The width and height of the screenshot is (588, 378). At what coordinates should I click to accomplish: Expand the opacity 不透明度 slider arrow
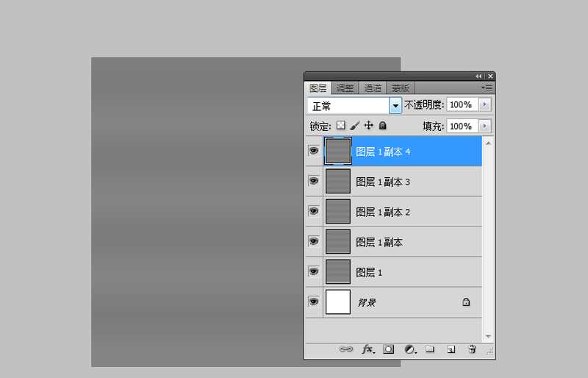pos(484,105)
